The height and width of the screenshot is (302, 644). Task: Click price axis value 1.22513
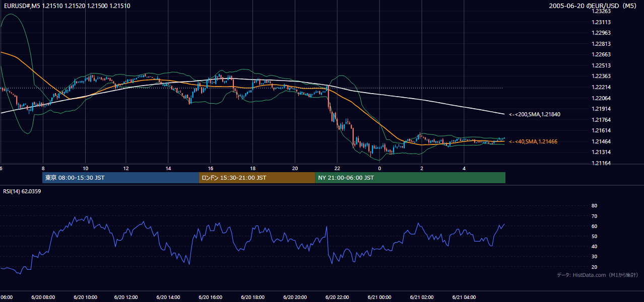point(601,65)
